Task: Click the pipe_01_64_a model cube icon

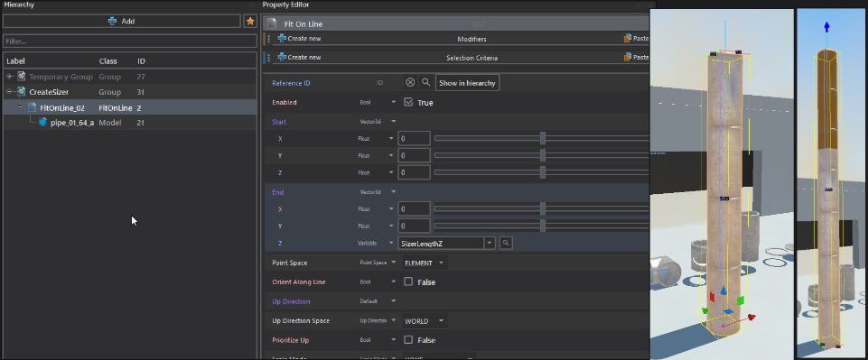Action: (x=42, y=122)
